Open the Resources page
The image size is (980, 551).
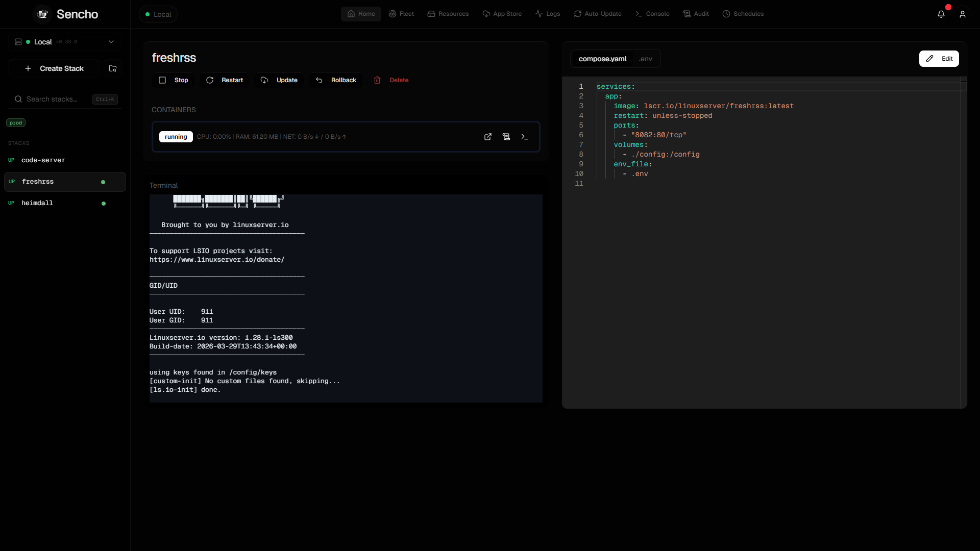click(448, 14)
